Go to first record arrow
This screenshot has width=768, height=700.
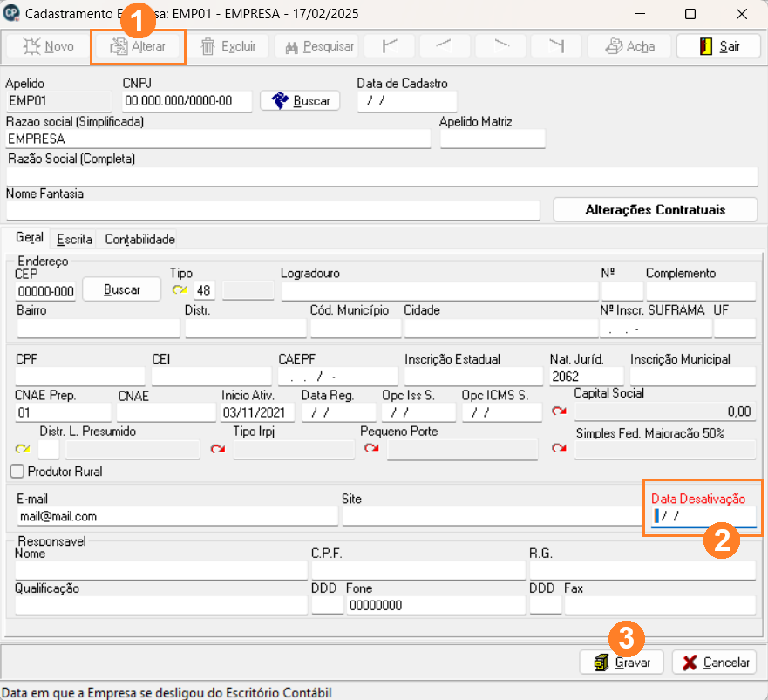tap(390, 46)
